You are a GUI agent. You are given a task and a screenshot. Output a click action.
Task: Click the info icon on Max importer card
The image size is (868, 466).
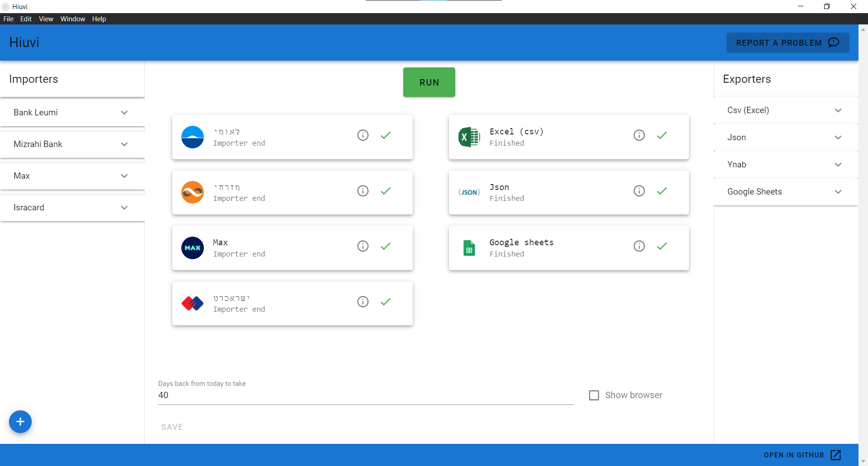[x=363, y=246]
